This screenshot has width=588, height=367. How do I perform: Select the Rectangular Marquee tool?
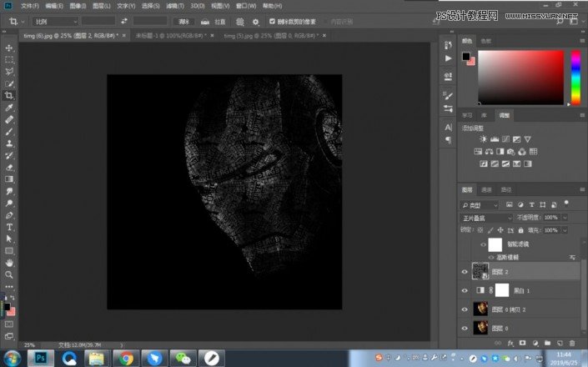pos(9,59)
